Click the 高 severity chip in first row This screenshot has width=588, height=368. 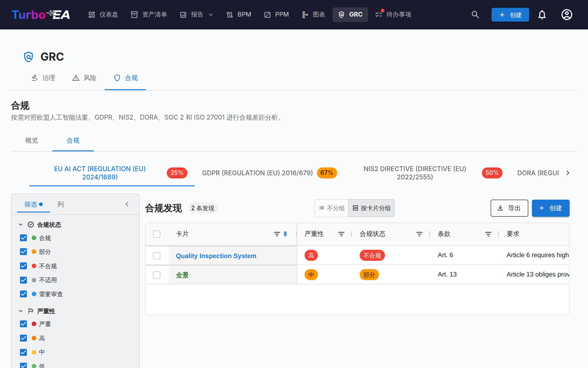311,255
